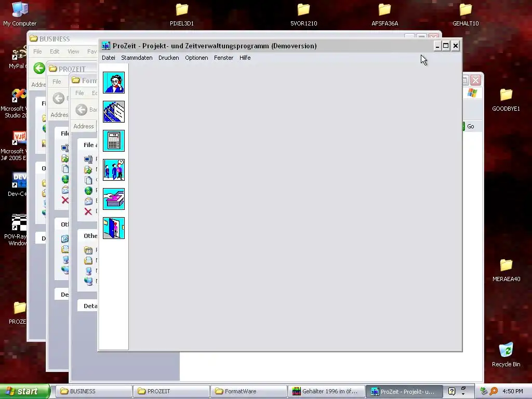Open the employees group icon in ProZeit sidebar
532x399 pixels.
tap(114, 170)
